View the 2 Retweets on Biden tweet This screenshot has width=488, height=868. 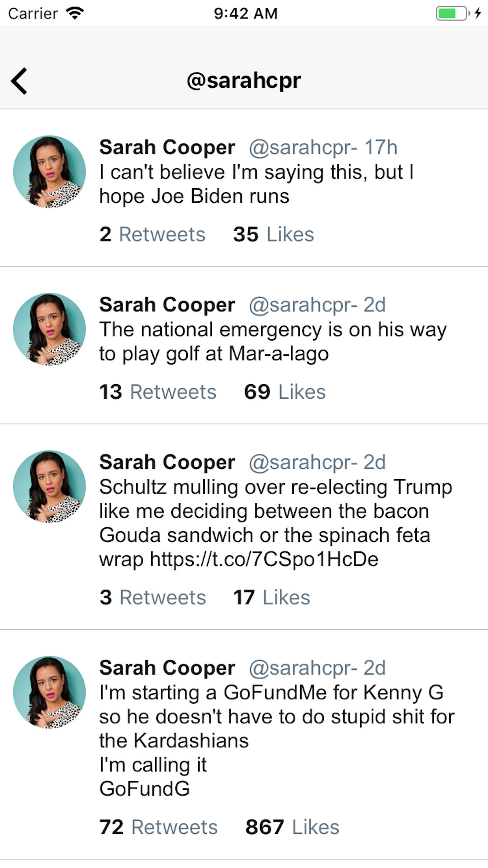pyautogui.click(x=152, y=234)
